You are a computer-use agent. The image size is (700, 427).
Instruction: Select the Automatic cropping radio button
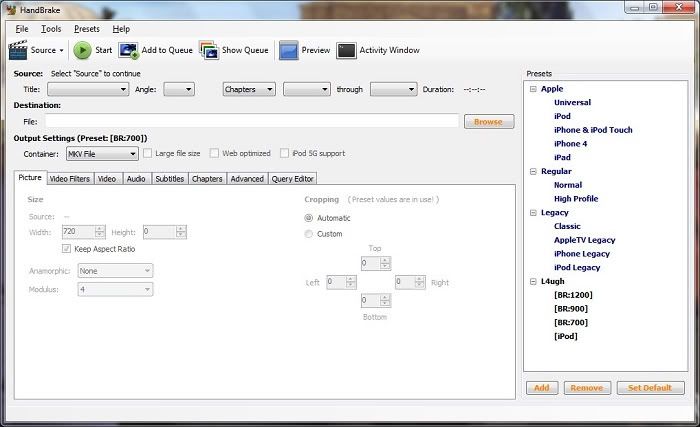click(x=308, y=218)
